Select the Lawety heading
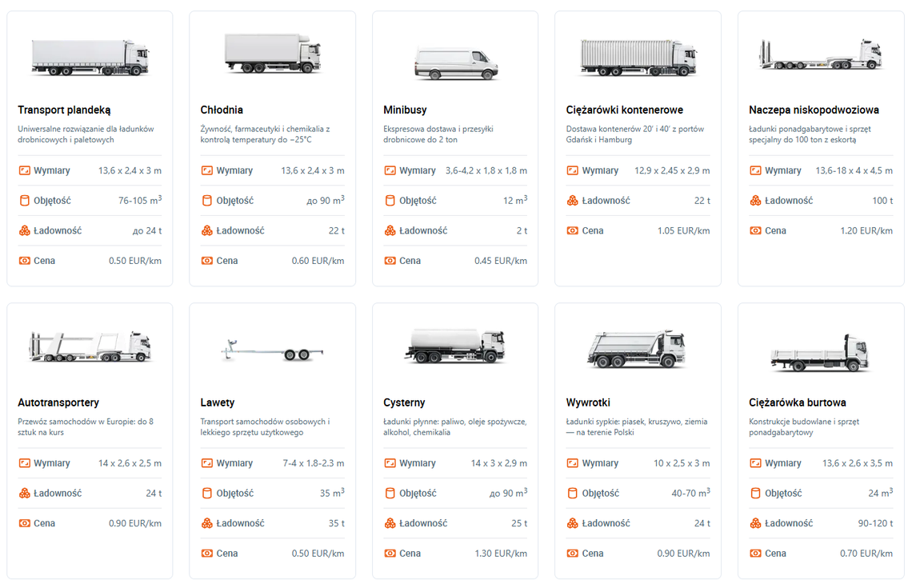This screenshot has height=588, width=912. (x=217, y=402)
